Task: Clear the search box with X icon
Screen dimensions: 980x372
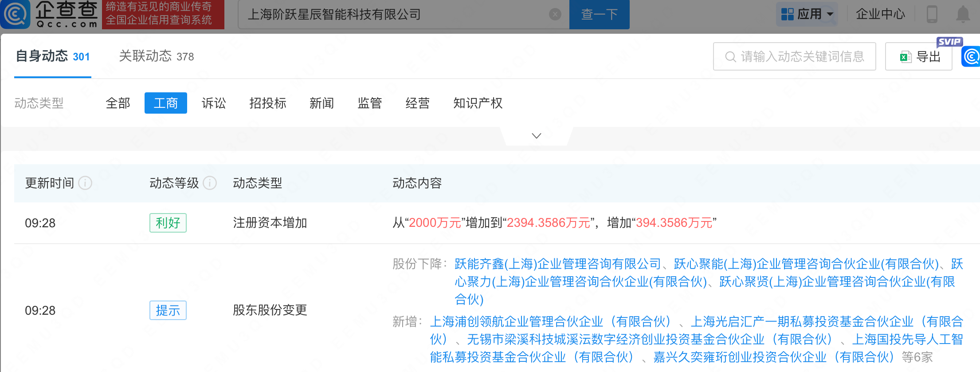Action: [555, 15]
